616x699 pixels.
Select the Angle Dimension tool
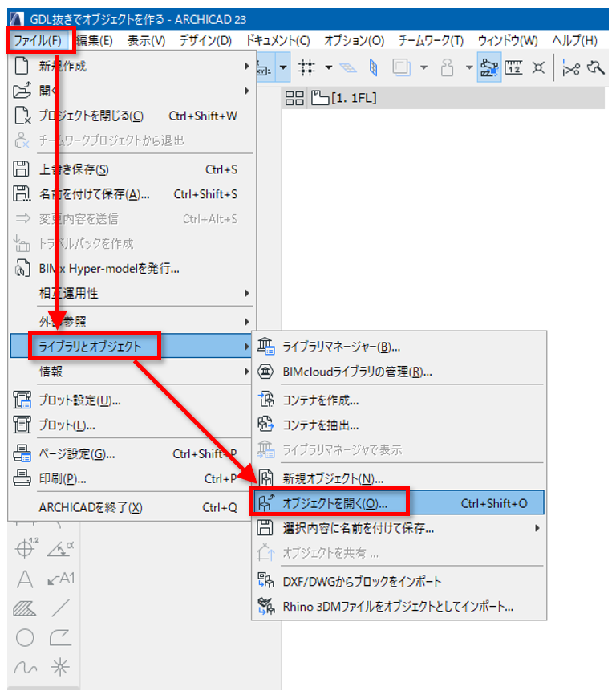pos(61,549)
